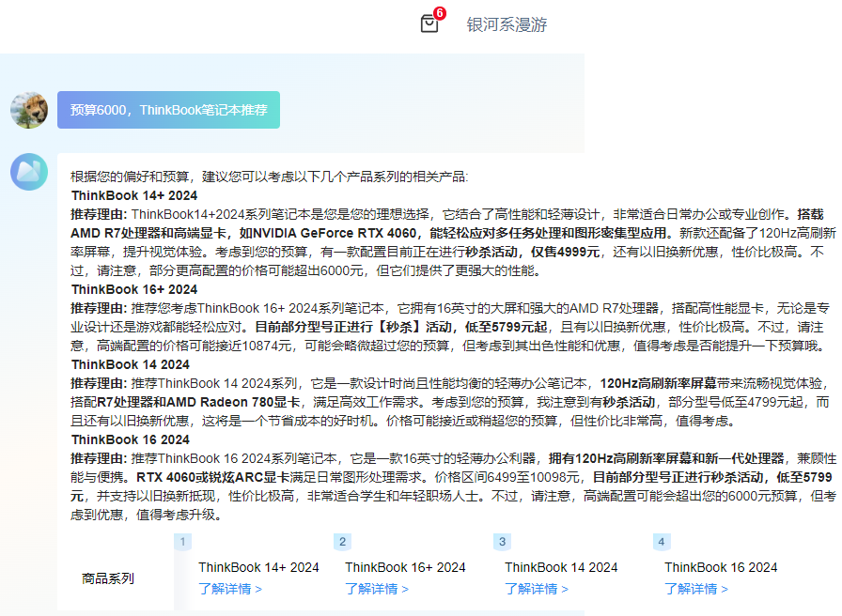The width and height of the screenshot is (842, 616).
Task: Click the ThinkBook 14+ 2024 bold heading in reply
Action: click(134, 195)
